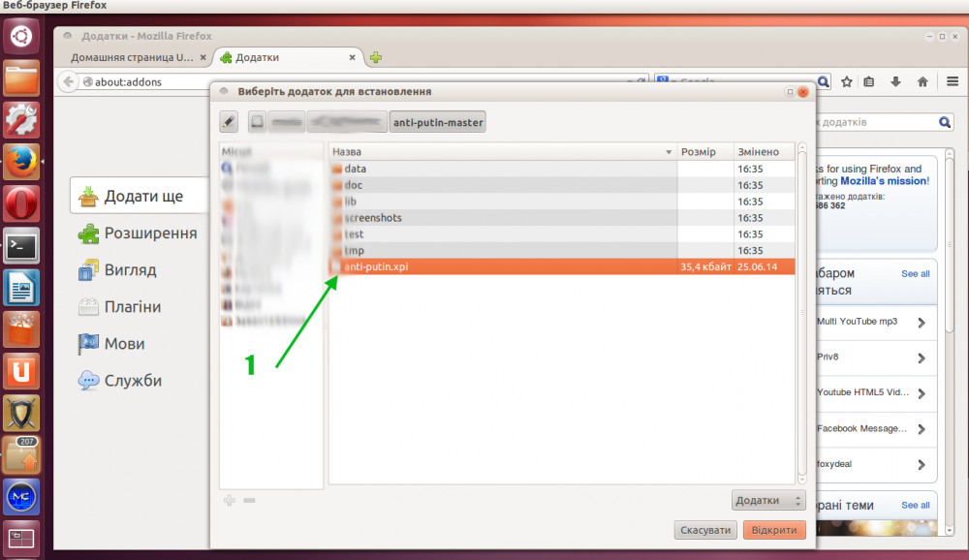The height and width of the screenshot is (560, 969).
Task: Select the tmp folder
Action: pyautogui.click(x=562, y=250)
